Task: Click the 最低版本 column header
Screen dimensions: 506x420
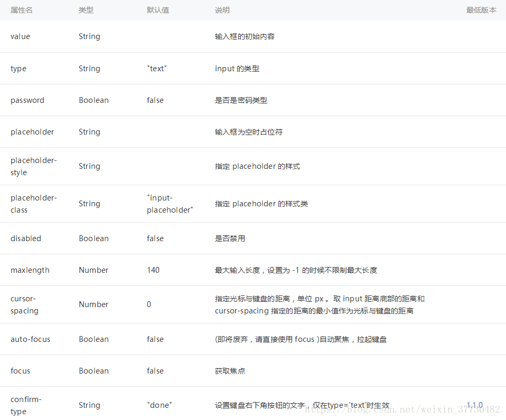Action: click(481, 11)
